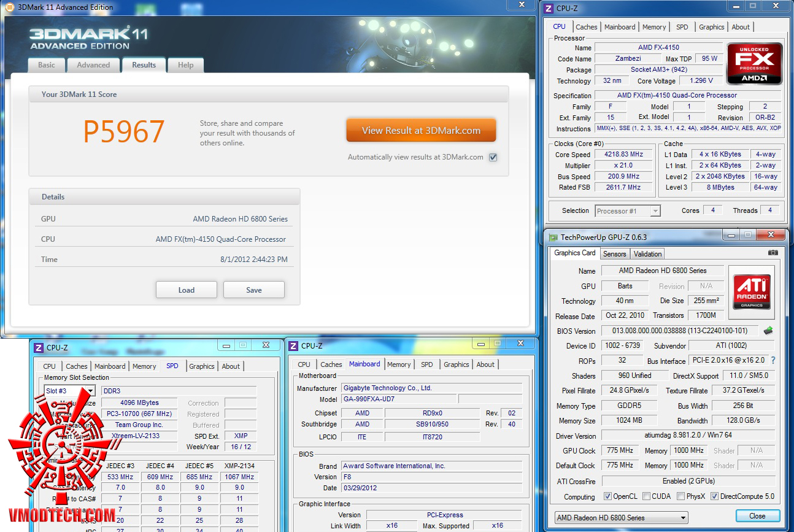The height and width of the screenshot is (532, 794).
Task: Open the Sensors tab in GPU-Z
Action: [615, 254]
